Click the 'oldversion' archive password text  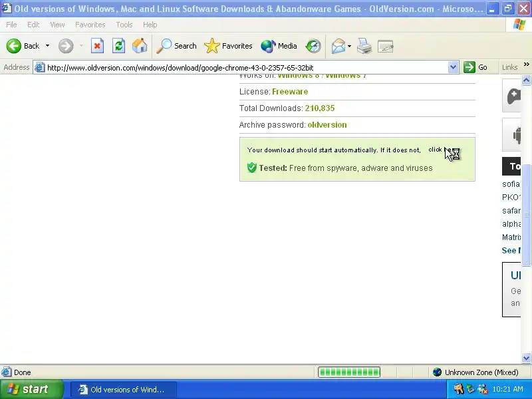click(327, 125)
